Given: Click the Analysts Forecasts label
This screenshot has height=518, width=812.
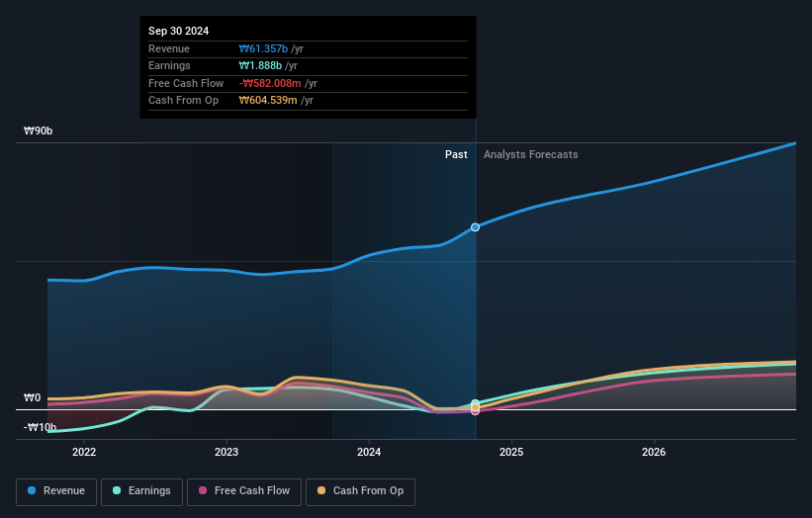Looking at the screenshot, I should pos(531,154).
